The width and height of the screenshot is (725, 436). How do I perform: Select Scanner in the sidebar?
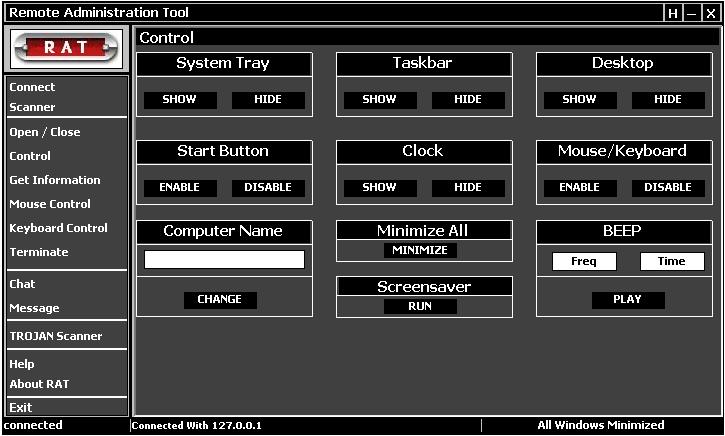[33, 107]
